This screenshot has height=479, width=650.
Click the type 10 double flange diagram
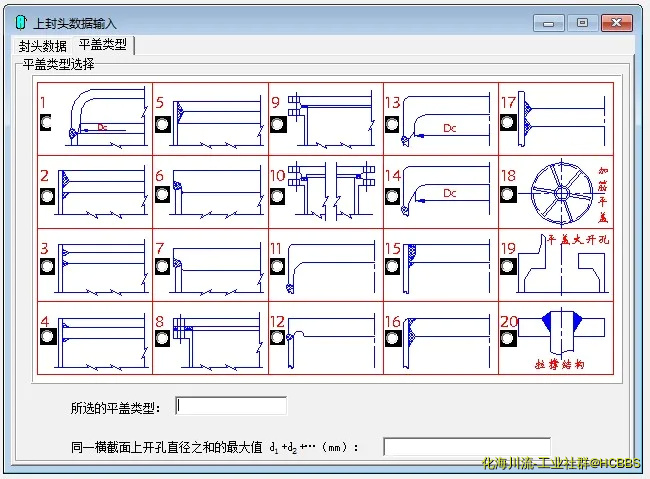[331, 190]
